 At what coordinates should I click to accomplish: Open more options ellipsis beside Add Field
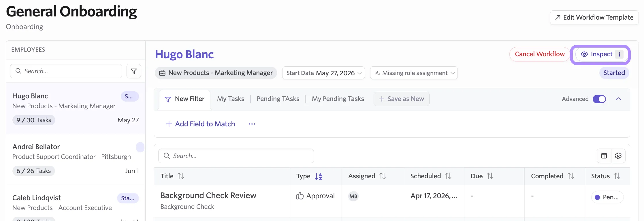(252, 124)
